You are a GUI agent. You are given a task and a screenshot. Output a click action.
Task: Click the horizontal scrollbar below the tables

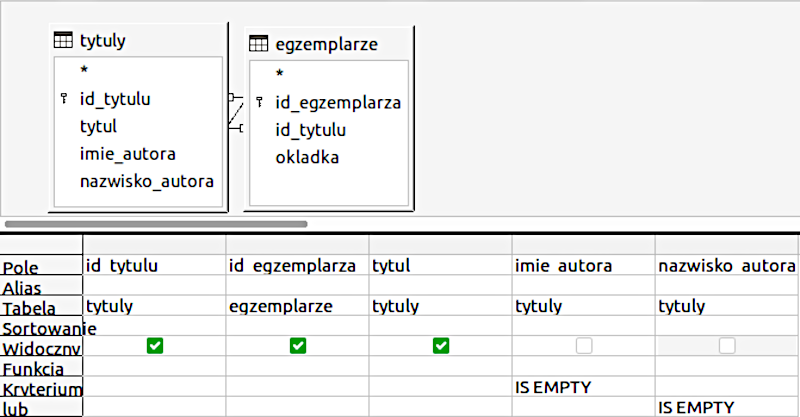click(200, 224)
